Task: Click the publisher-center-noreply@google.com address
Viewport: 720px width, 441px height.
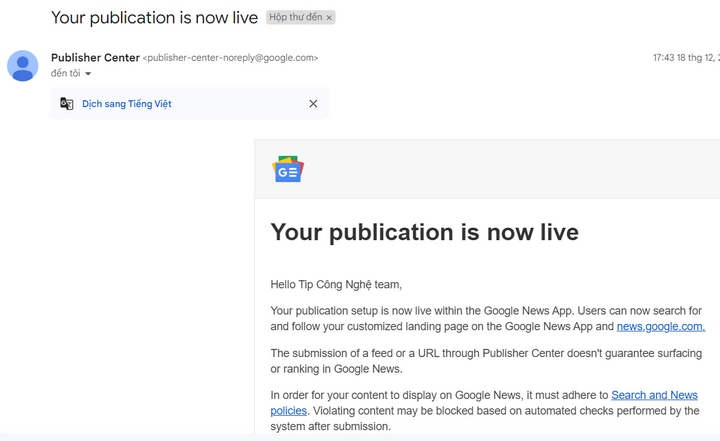Action: click(x=231, y=58)
